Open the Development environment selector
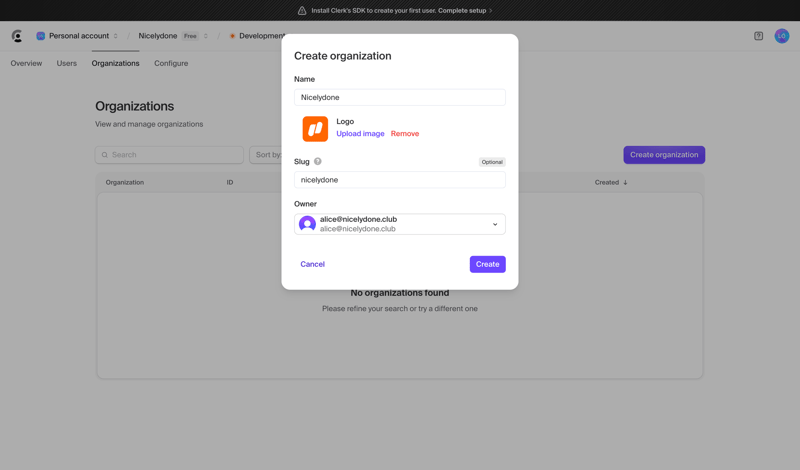The image size is (800, 470). point(257,36)
